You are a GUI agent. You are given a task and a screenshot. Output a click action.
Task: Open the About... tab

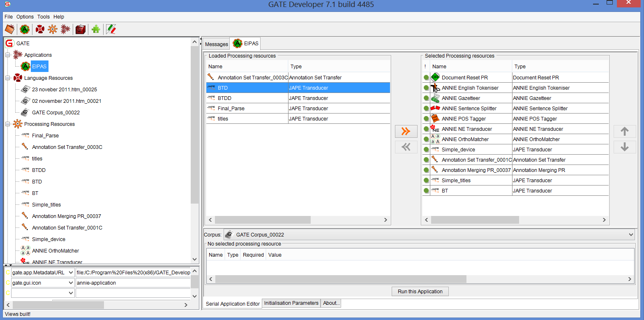click(331, 303)
